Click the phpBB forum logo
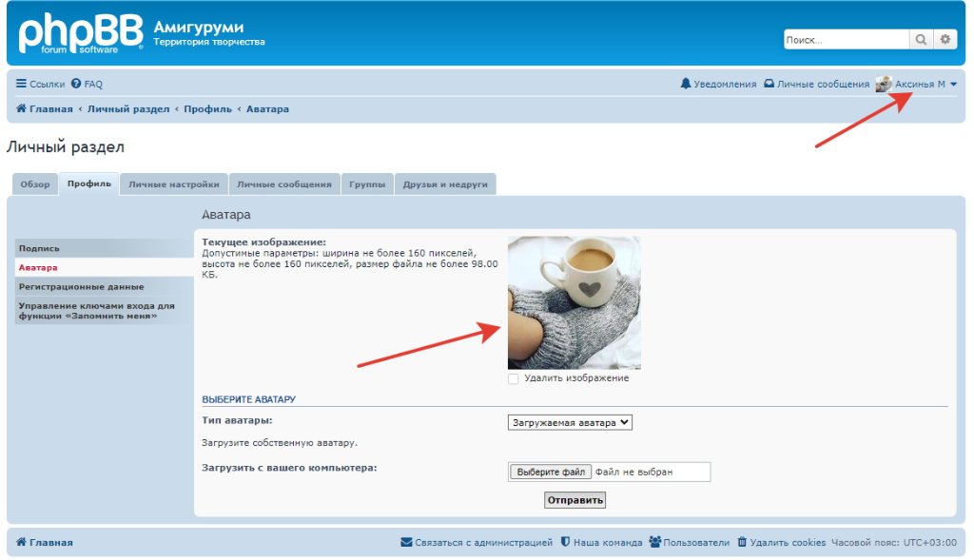 click(81, 34)
